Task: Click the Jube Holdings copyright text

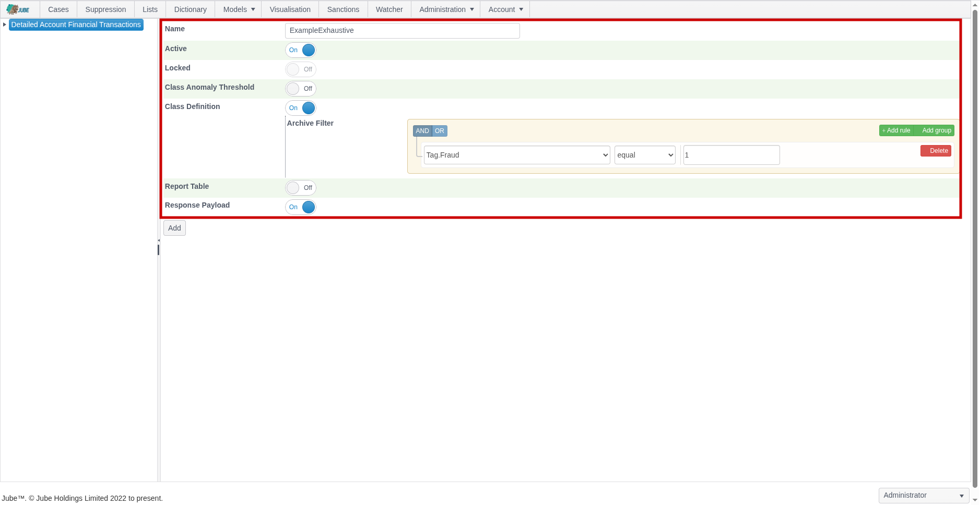Action: (x=82, y=498)
